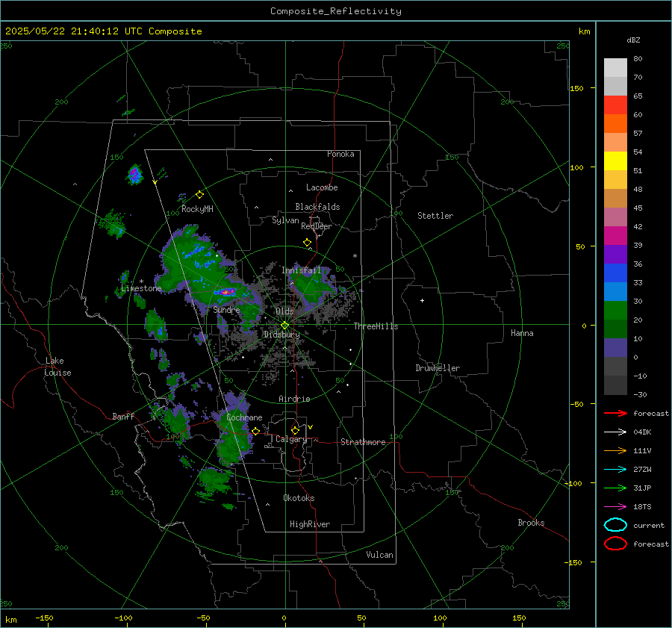Click the Composite_Reflectivity title

(x=336, y=11)
